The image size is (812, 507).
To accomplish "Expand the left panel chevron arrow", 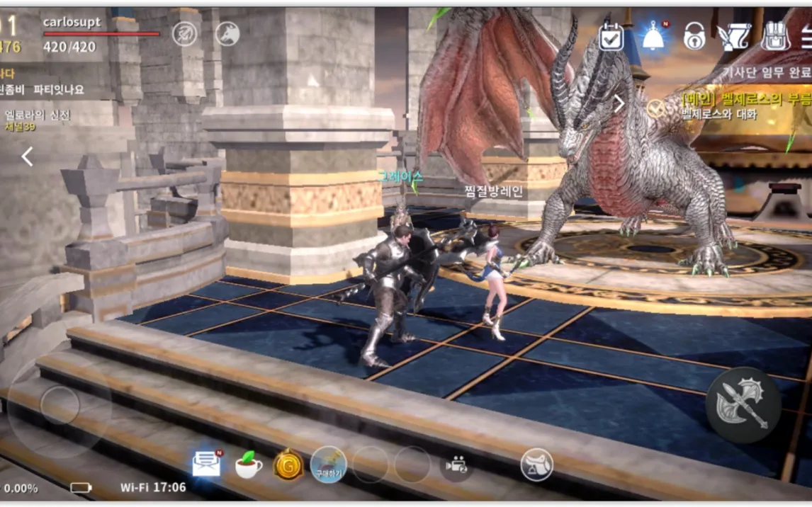I will tap(27, 156).
